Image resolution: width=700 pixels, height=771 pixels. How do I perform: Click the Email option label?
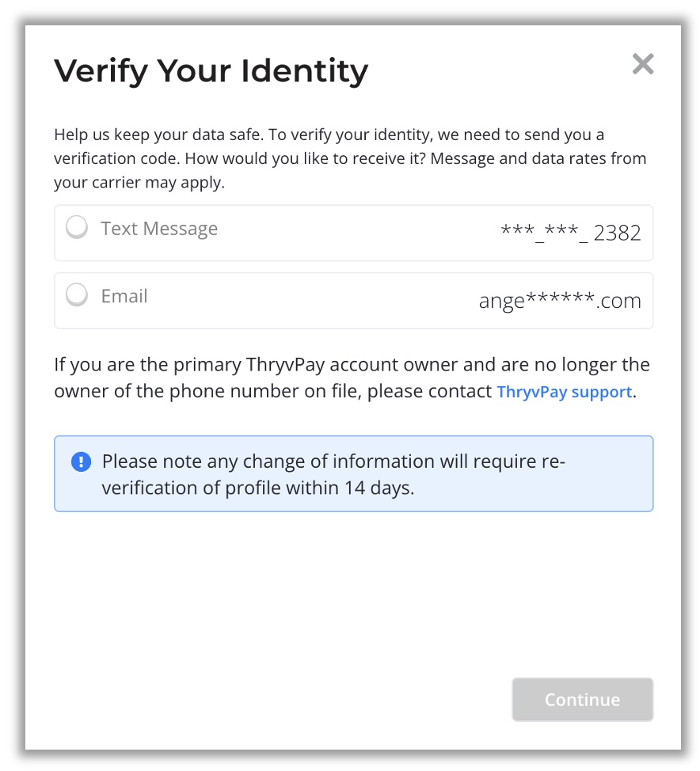(124, 296)
